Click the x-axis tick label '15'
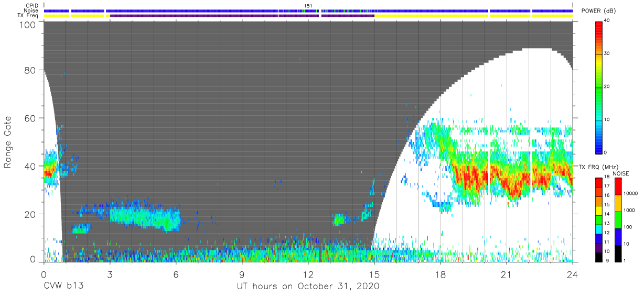This screenshot has width=644, height=297. 374,273
